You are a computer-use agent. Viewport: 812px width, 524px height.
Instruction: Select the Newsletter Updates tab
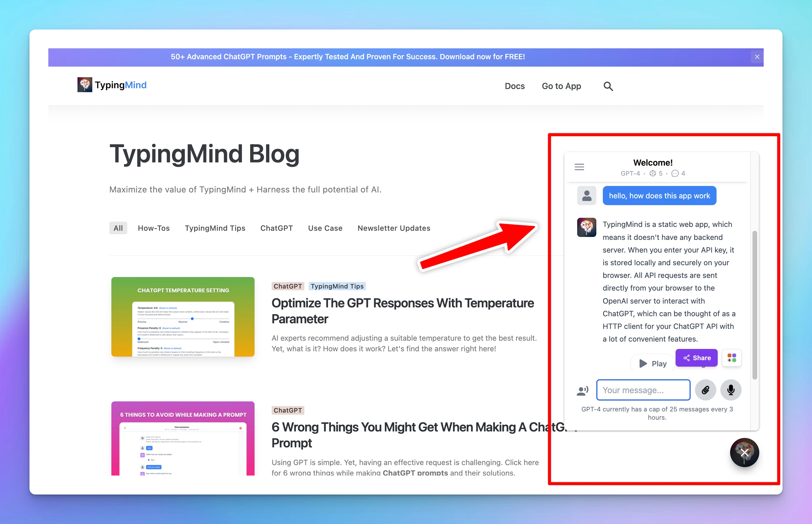pyautogui.click(x=394, y=228)
